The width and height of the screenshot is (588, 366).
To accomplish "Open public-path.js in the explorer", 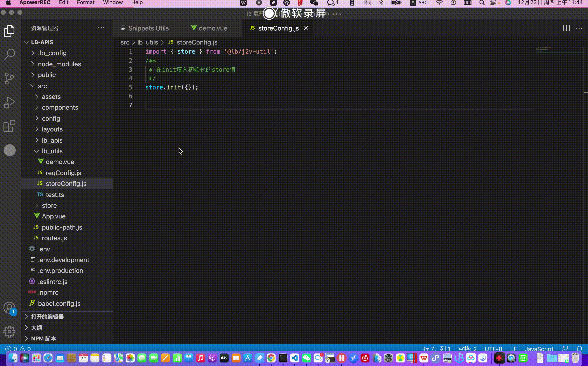I will (x=62, y=227).
